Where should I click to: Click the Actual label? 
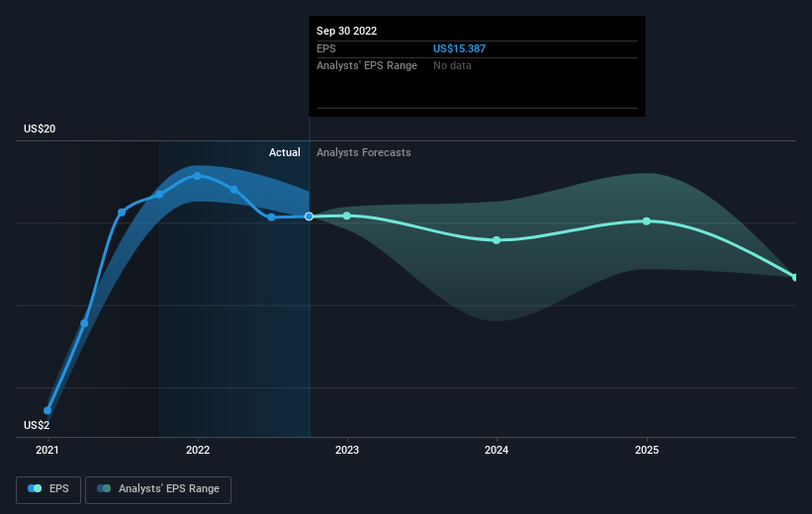tap(284, 152)
